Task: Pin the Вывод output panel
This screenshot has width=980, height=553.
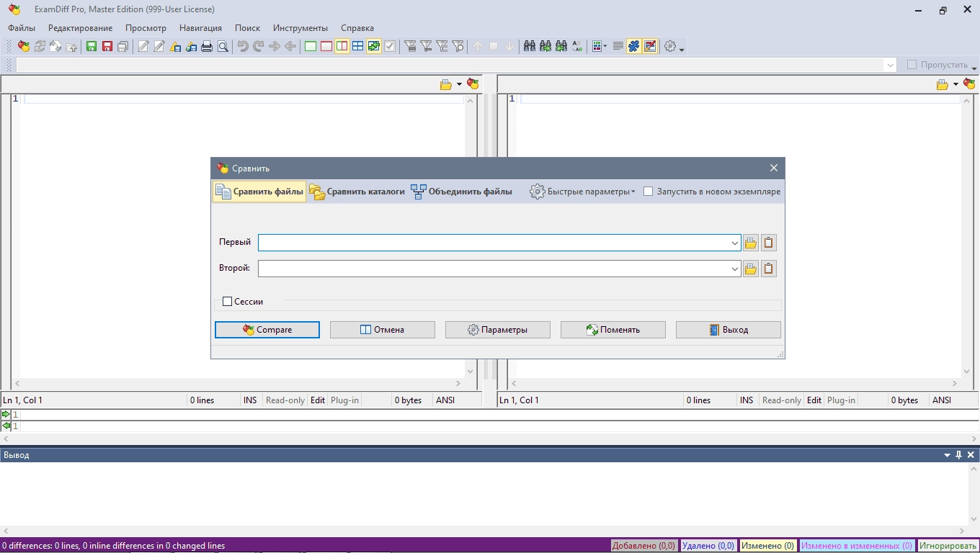Action: click(958, 455)
